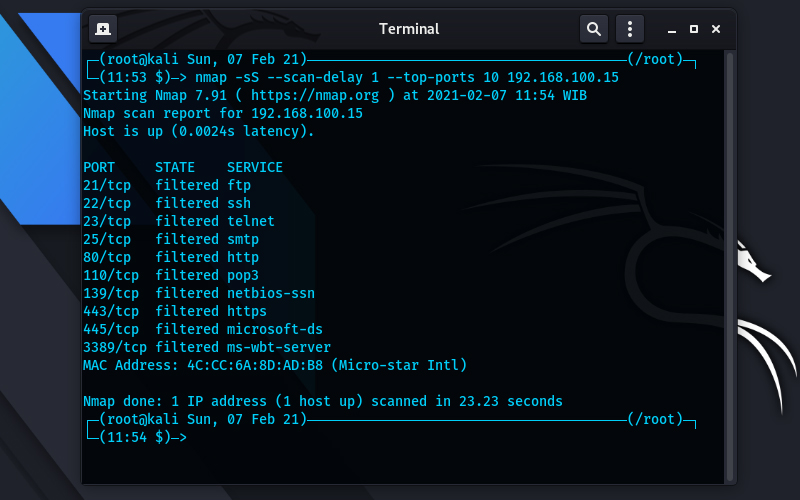The image size is (800, 500).
Task: Click the SERVICE column header
Action: [255, 167]
